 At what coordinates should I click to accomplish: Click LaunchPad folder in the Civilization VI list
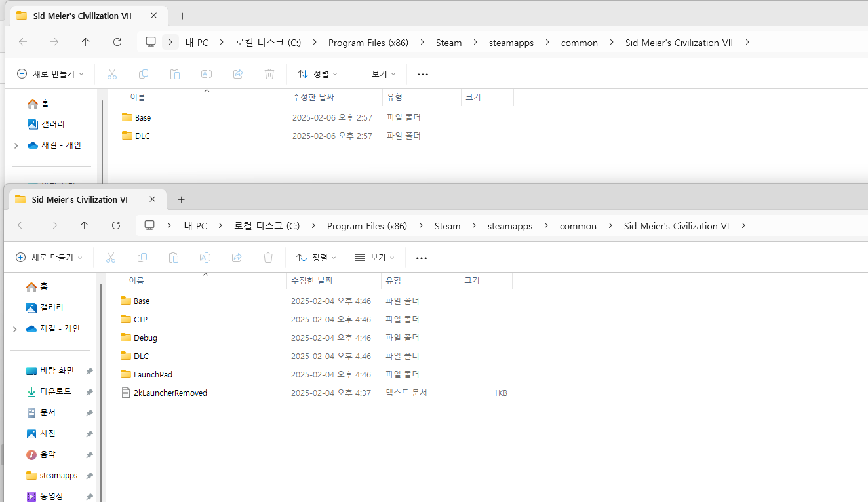click(153, 374)
